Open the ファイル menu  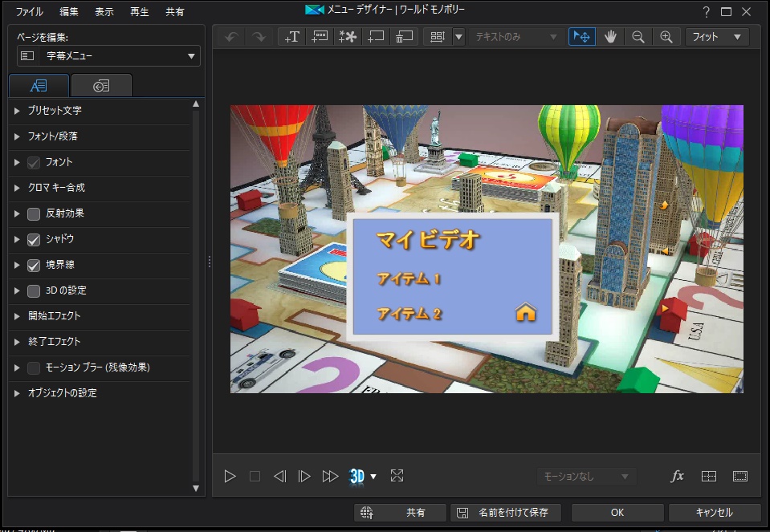[x=30, y=12]
